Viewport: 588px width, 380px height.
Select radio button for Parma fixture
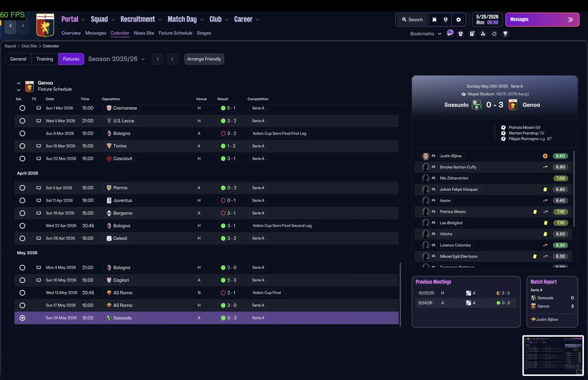(x=22, y=188)
